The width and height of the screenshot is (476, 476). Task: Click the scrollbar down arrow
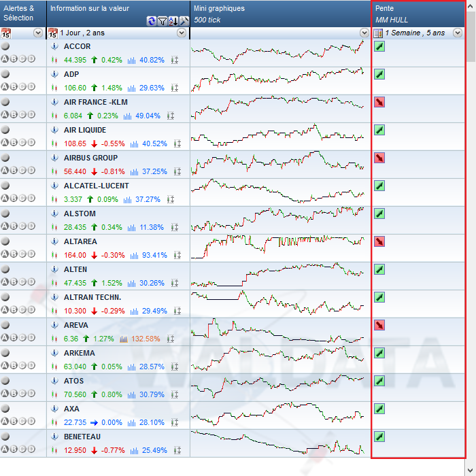pyautogui.click(x=471, y=471)
